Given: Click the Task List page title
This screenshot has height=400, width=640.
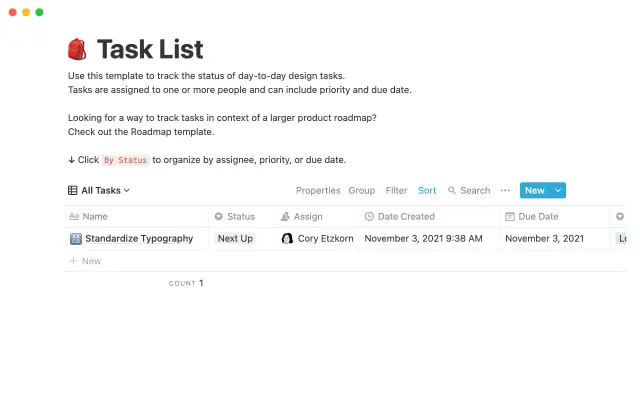Looking at the screenshot, I should point(150,49).
